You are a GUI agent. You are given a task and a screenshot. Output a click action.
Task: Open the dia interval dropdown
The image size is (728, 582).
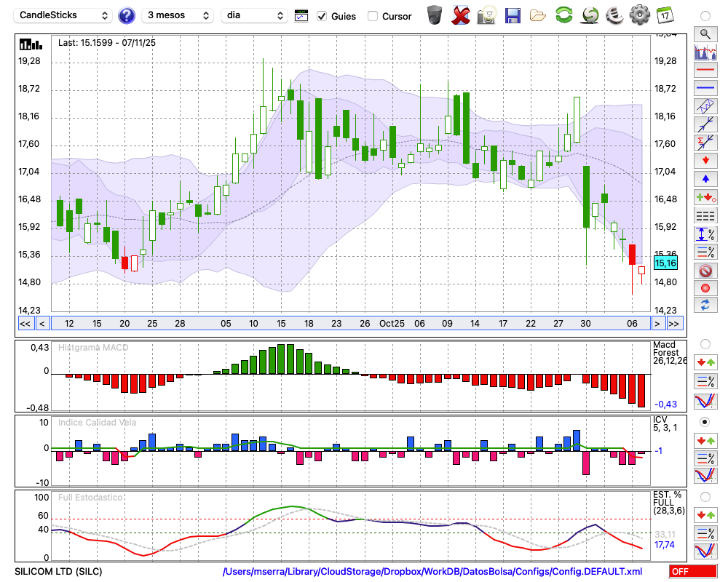click(254, 15)
